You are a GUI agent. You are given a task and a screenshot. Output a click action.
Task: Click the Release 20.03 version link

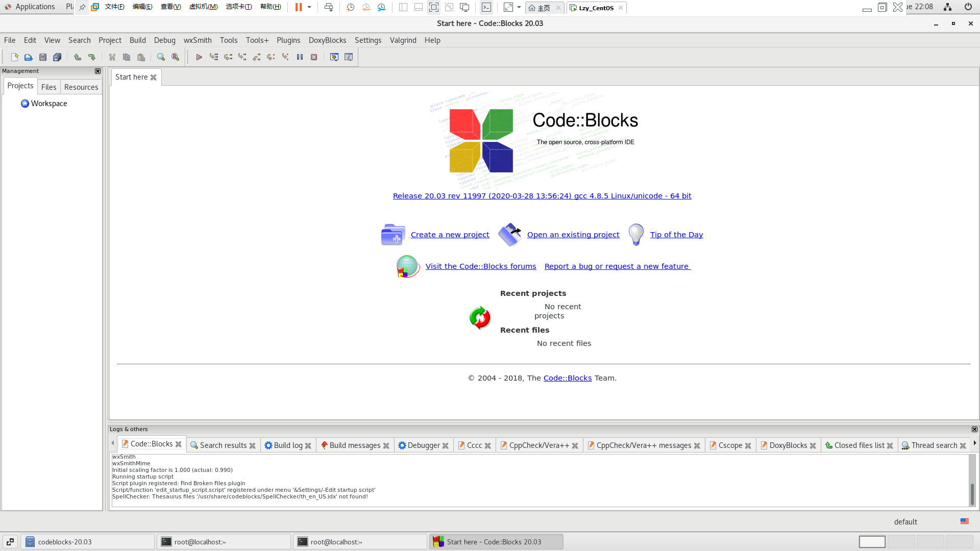(x=542, y=196)
